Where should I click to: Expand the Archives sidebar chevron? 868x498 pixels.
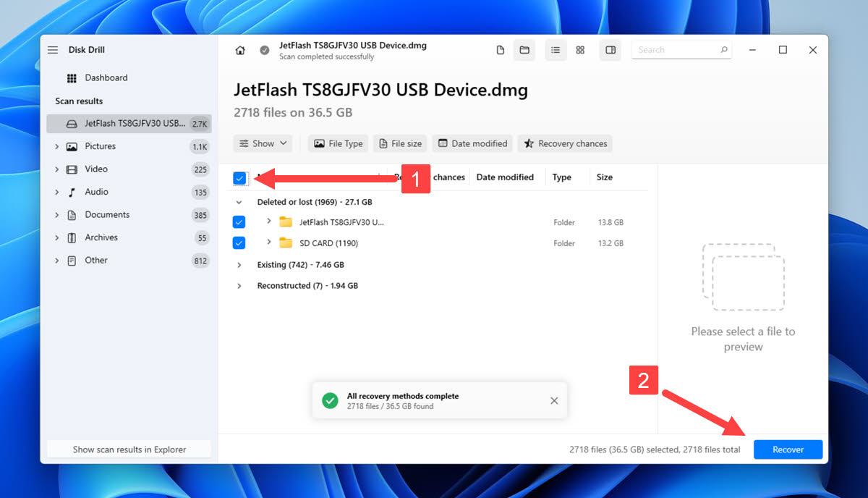56,237
